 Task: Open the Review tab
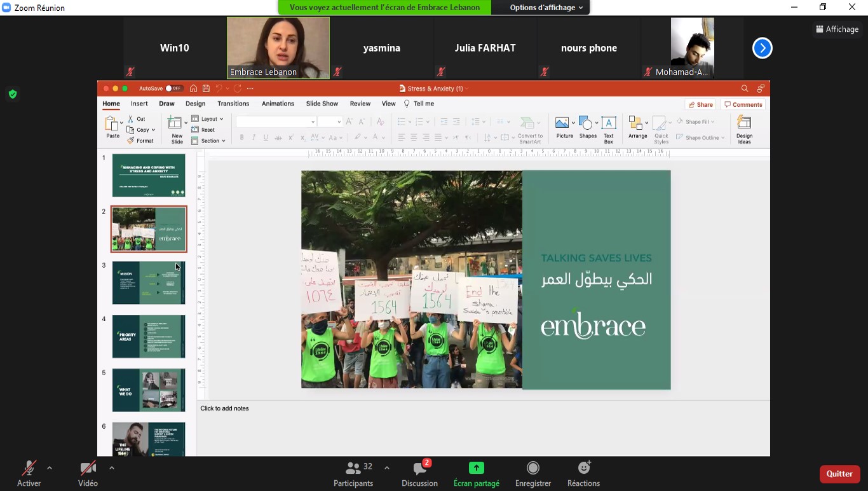pos(360,104)
